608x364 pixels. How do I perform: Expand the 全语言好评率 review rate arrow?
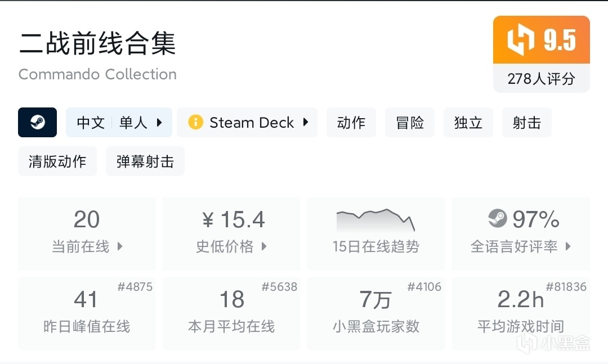pyautogui.click(x=568, y=246)
